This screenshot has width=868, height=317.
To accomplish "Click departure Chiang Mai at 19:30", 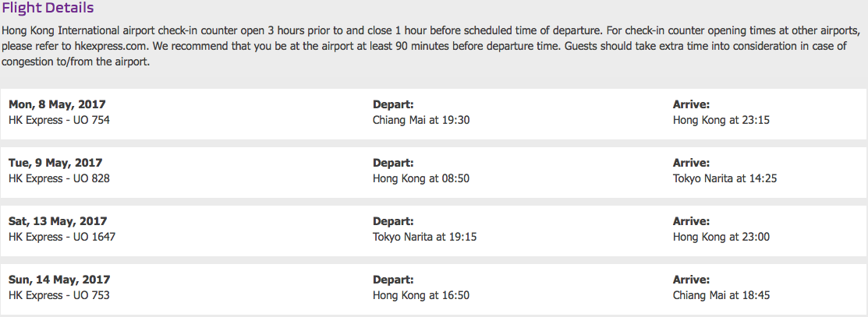I will click(420, 120).
